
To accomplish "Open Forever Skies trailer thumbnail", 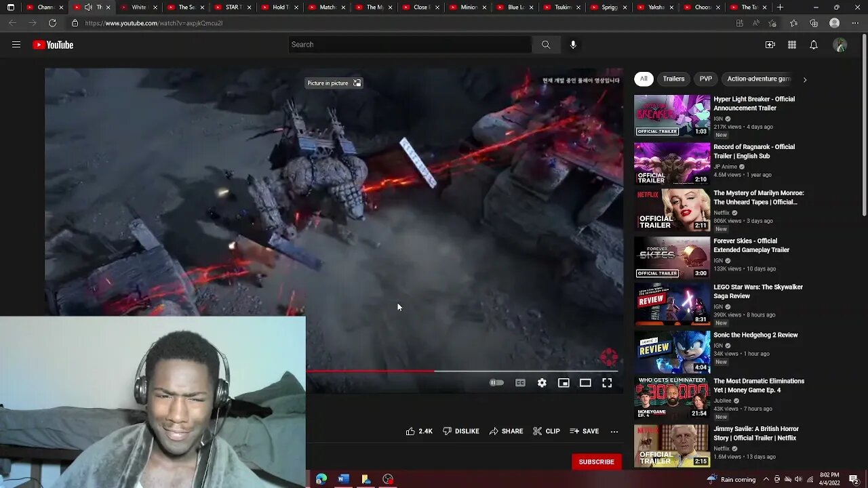I will click(x=672, y=257).
